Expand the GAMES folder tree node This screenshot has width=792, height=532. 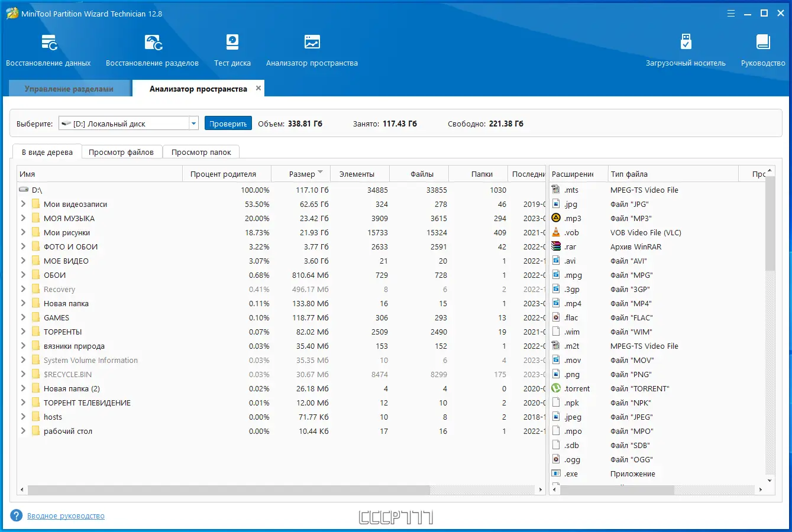pyautogui.click(x=23, y=317)
